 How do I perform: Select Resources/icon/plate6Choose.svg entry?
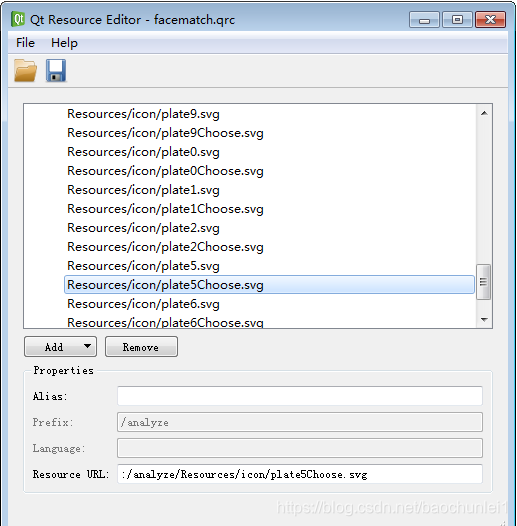click(165, 322)
